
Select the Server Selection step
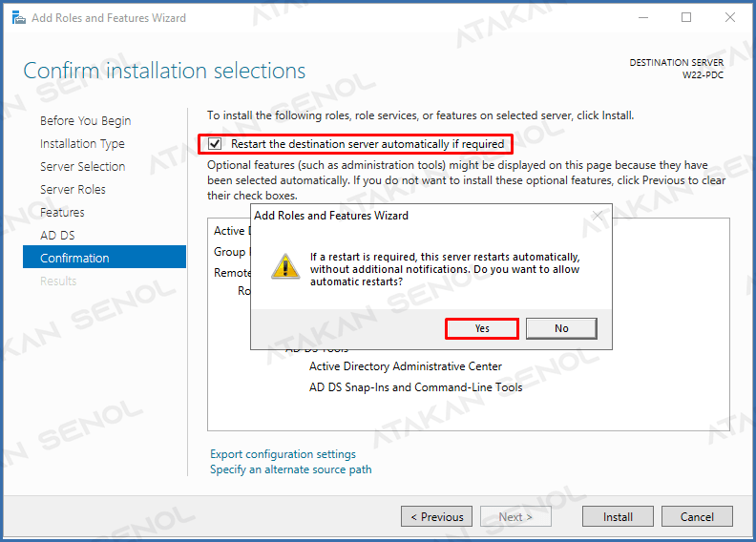click(x=82, y=167)
